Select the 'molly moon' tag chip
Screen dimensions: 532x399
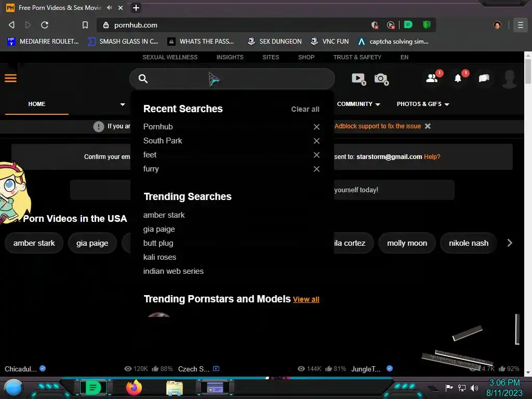(407, 243)
